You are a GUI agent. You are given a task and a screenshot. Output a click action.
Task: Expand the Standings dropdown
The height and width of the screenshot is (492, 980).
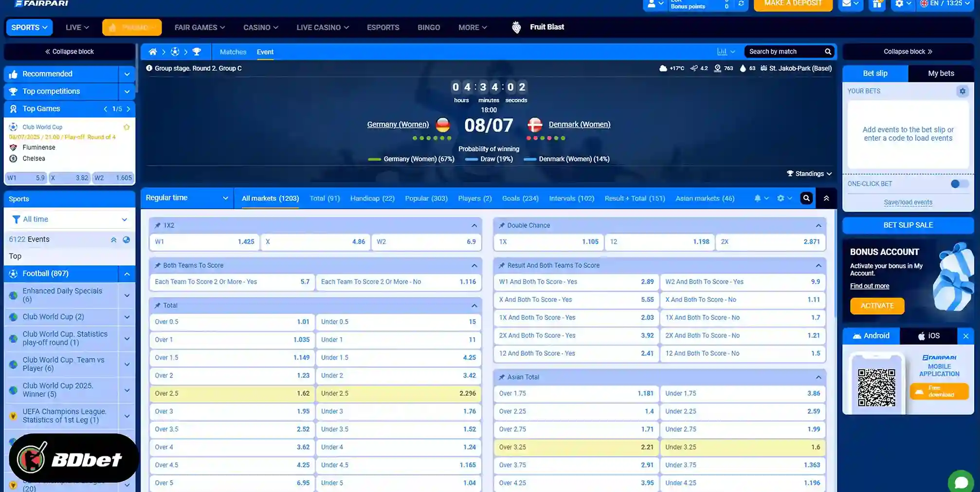(x=809, y=174)
